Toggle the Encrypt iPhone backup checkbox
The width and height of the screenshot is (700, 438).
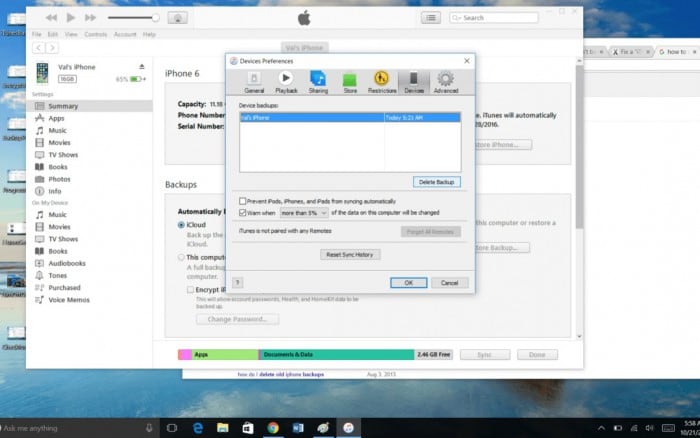pos(191,290)
